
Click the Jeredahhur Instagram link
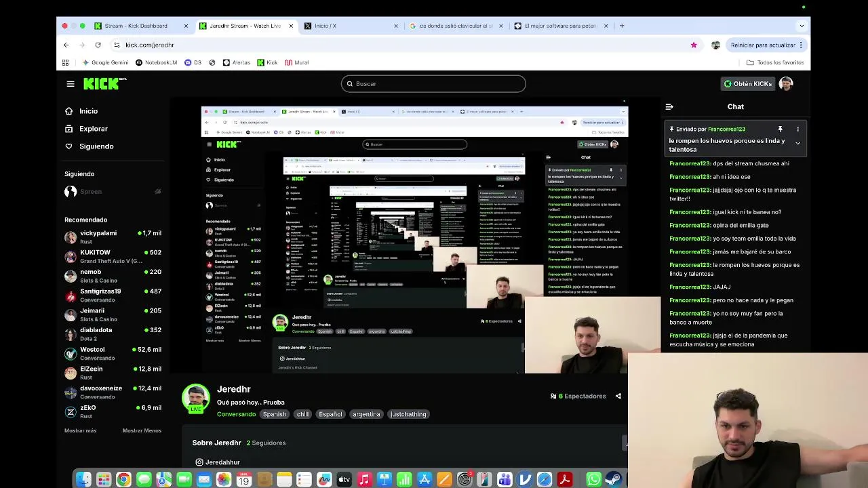point(222,462)
